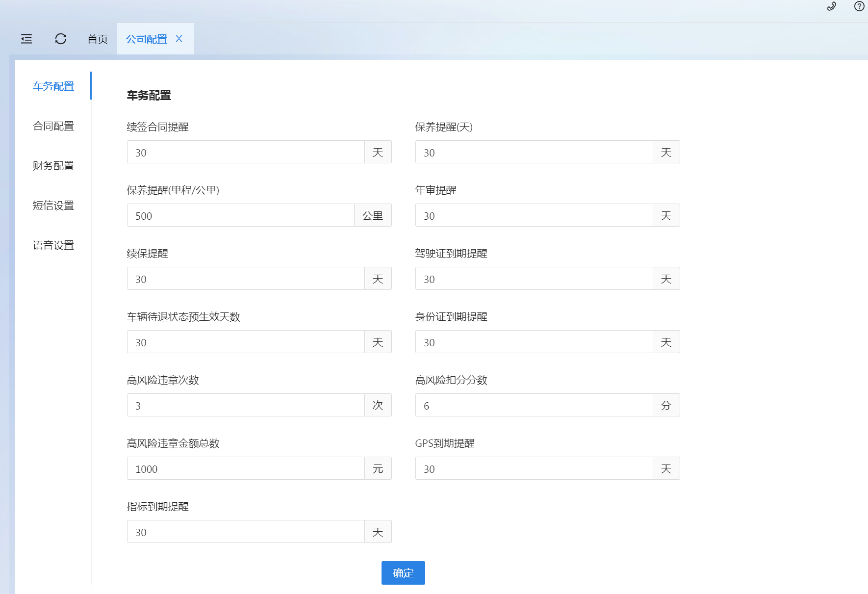Close the 公司配置 tab
868x594 pixels.
pyautogui.click(x=179, y=39)
